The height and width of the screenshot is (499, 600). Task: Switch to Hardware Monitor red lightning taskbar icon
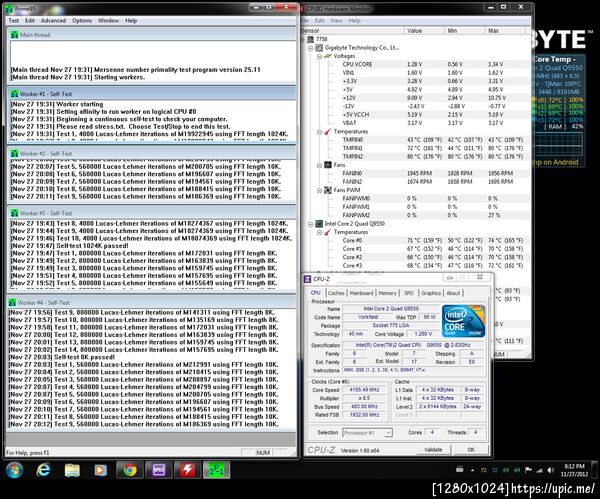click(188, 470)
